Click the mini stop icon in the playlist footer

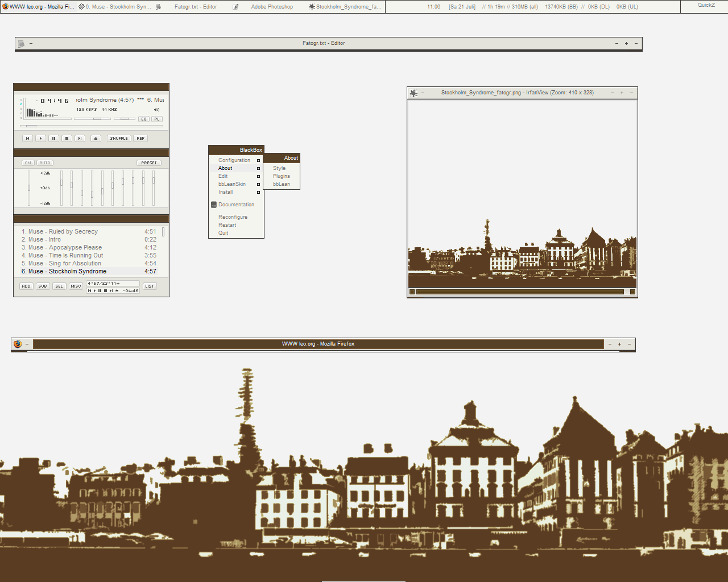(105, 290)
